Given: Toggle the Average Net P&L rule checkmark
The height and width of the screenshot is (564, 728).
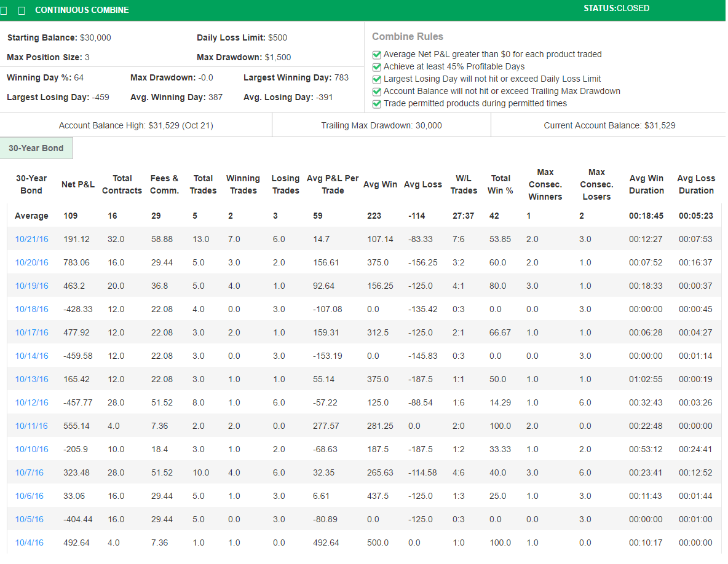Looking at the screenshot, I should (x=376, y=54).
